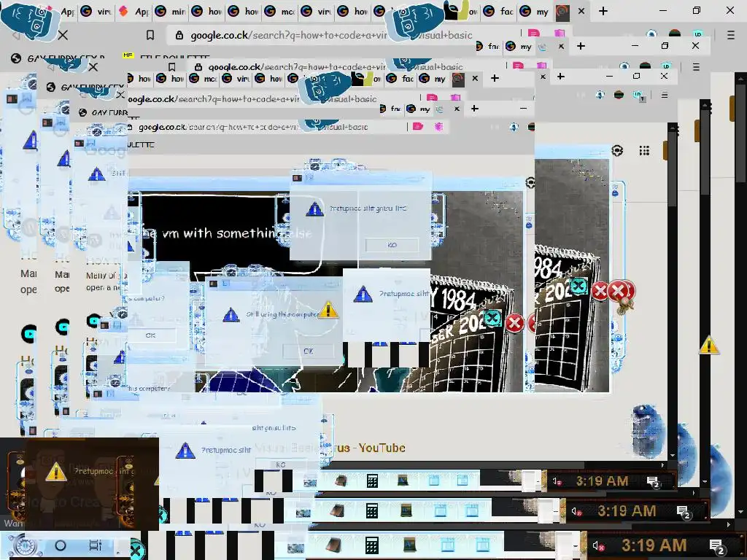
Task: Switch to the 'mcc' tab in the third browser window
Action: (204, 78)
